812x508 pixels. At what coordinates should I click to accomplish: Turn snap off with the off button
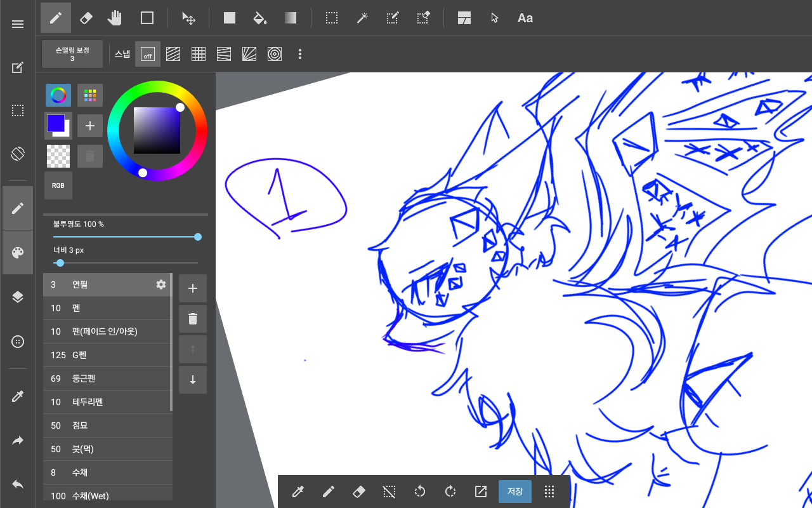147,55
